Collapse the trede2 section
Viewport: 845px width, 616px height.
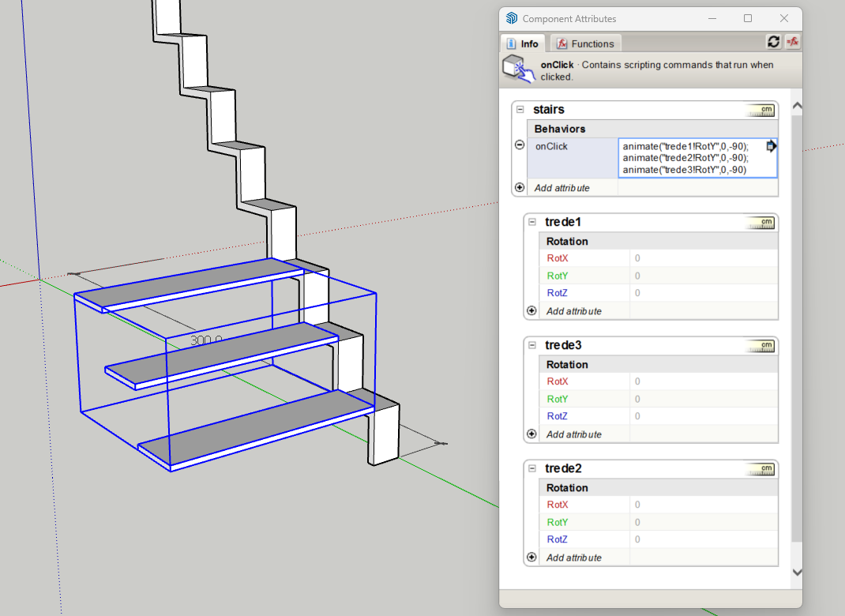[x=532, y=468]
